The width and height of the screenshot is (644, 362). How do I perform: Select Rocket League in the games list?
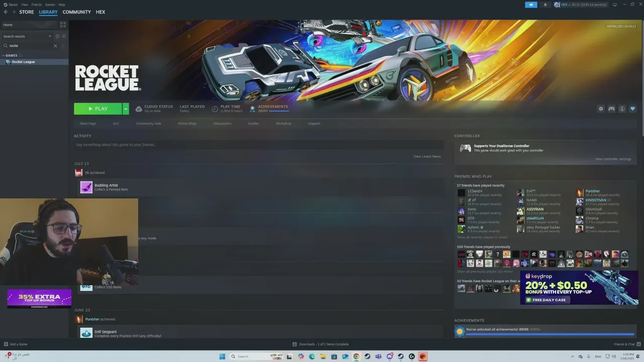(x=34, y=62)
